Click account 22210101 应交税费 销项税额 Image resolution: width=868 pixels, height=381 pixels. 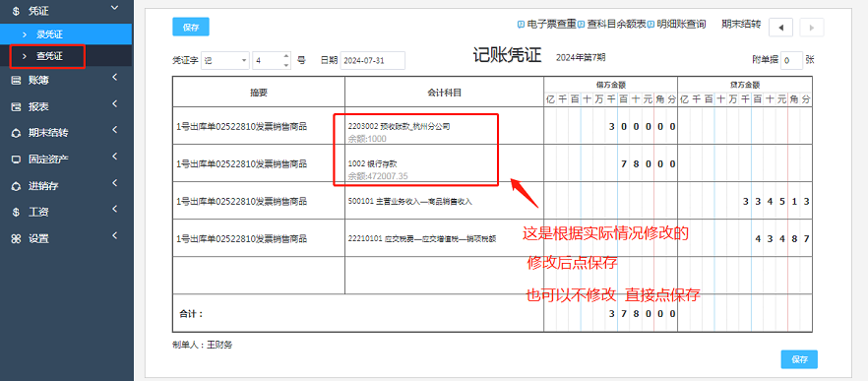[x=422, y=239]
